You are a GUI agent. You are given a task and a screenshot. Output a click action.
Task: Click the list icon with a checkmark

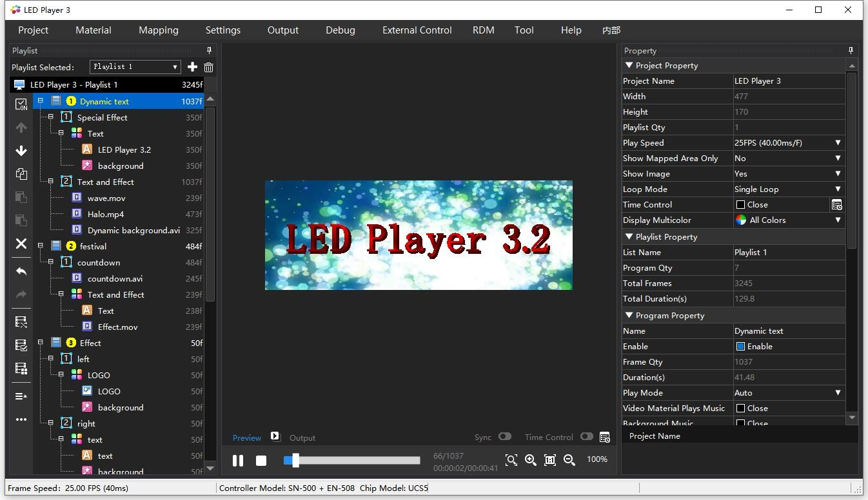tap(21, 345)
